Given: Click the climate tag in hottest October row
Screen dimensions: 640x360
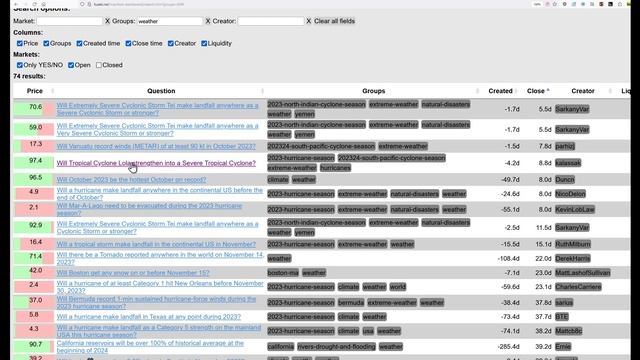Looking at the screenshot, I should tap(278, 180).
